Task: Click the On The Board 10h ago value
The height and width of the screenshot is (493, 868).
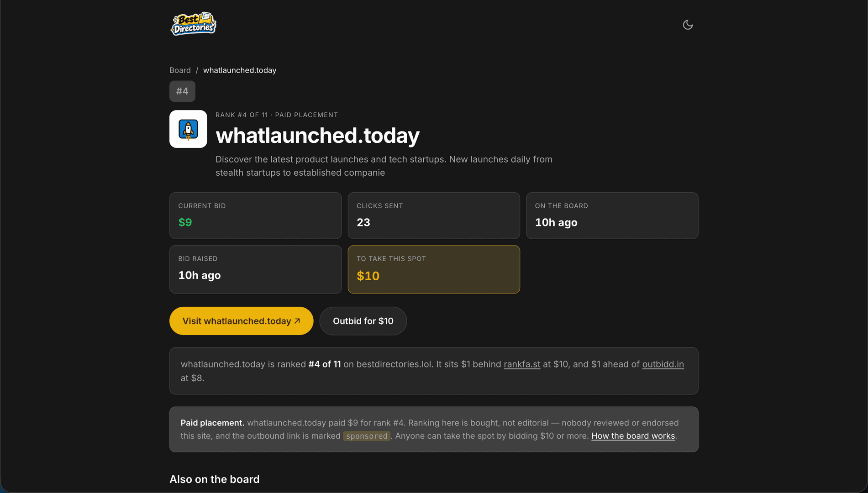Action: tap(556, 222)
